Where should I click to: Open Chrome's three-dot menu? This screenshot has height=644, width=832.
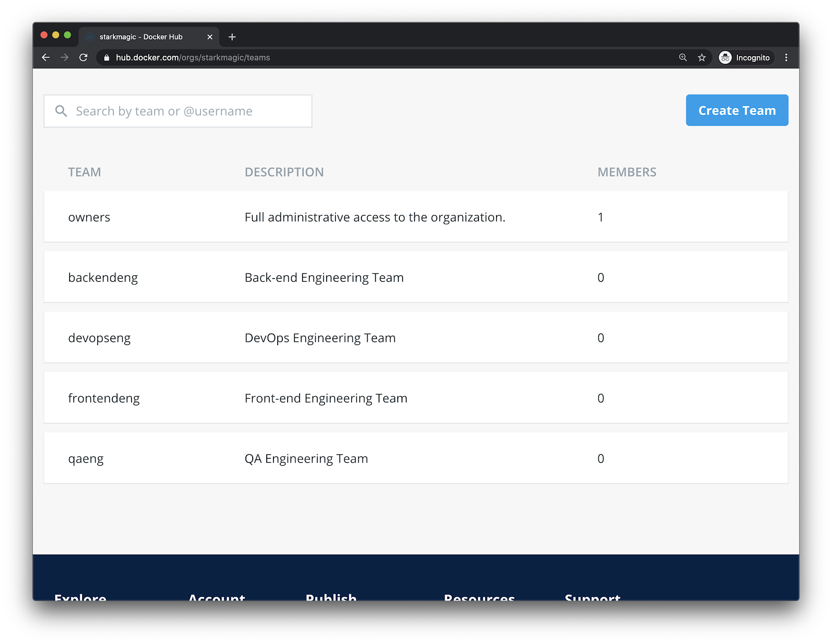pos(786,58)
